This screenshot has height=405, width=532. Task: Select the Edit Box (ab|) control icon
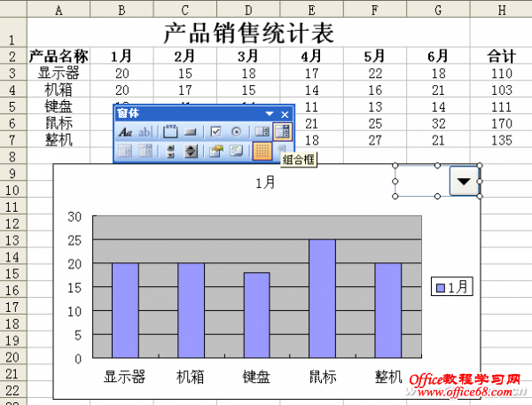(x=145, y=132)
